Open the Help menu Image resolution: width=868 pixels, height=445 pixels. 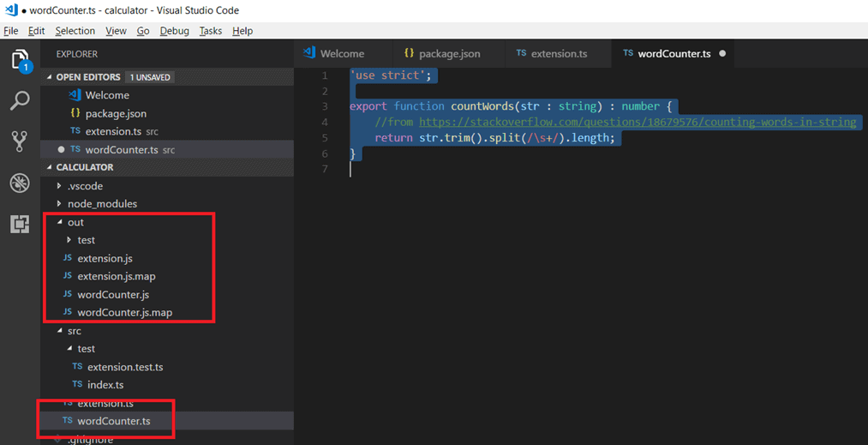[x=242, y=31]
